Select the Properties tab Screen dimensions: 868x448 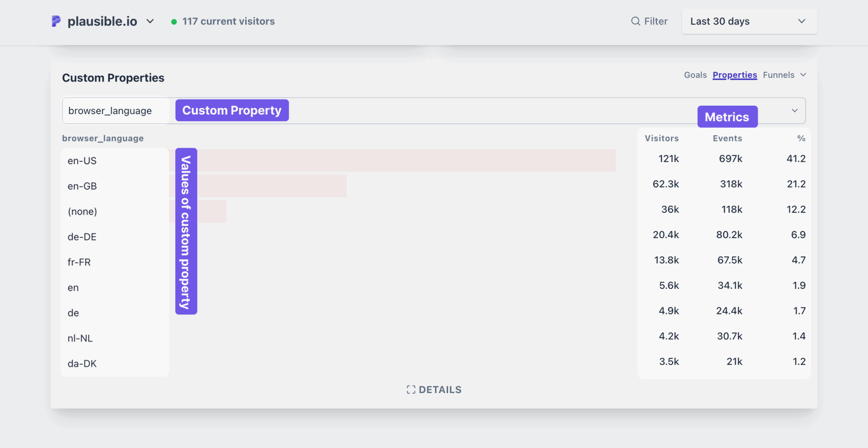tap(735, 75)
